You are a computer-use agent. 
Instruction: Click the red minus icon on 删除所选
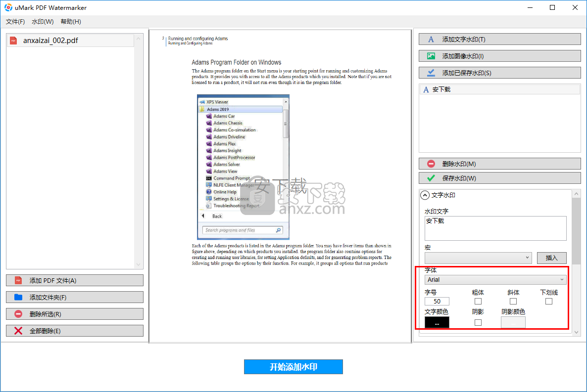click(x=18, y=314)
